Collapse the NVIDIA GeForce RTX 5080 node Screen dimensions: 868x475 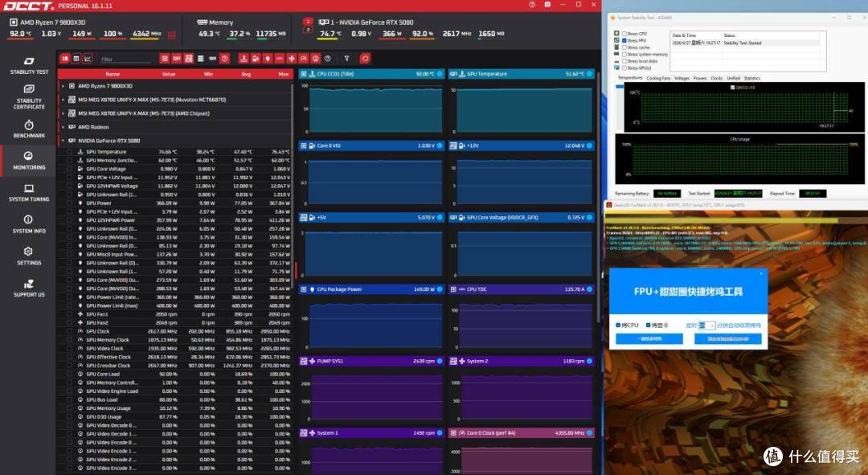[x=63, y=141]
